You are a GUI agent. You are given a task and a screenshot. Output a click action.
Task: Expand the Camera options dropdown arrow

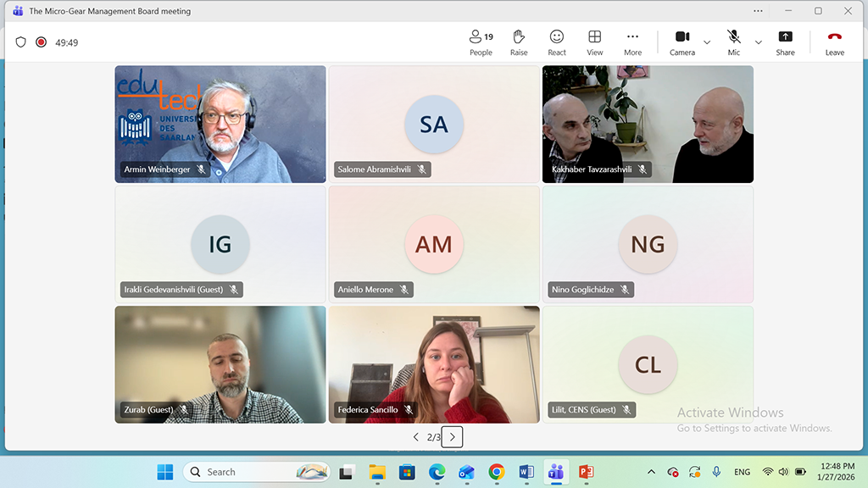[707, 42]
